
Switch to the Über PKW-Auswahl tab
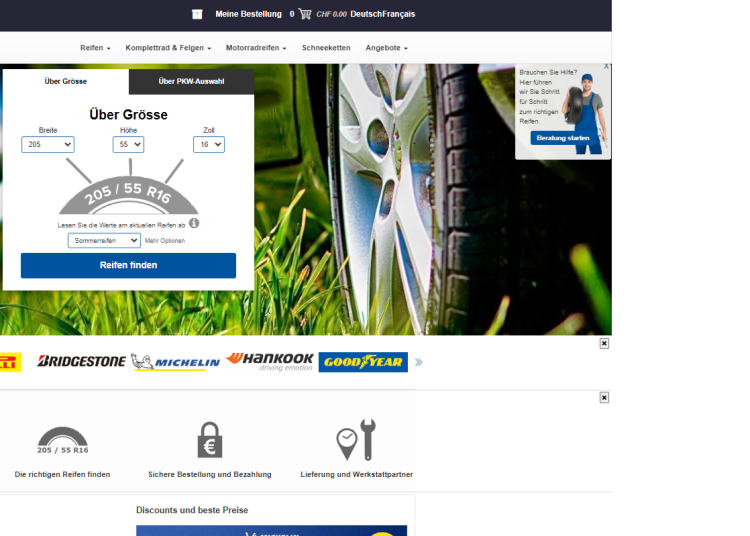191,81
